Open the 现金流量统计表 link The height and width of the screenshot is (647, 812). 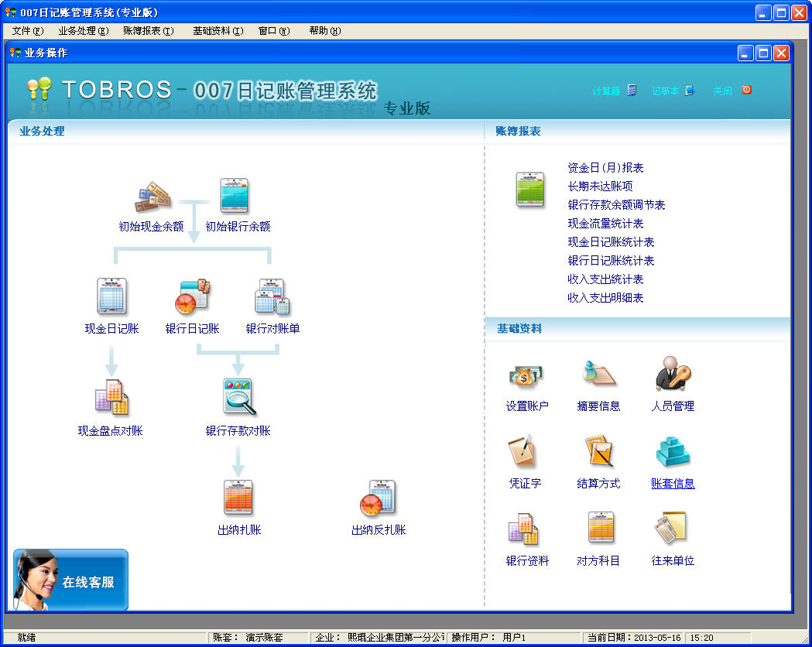605,224
